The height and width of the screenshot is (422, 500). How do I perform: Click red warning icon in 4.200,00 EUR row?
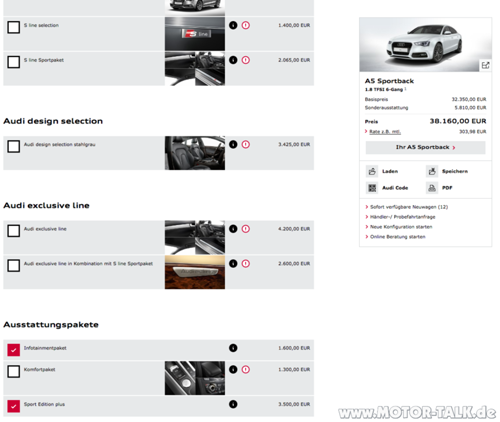click(x=246, y=229)
